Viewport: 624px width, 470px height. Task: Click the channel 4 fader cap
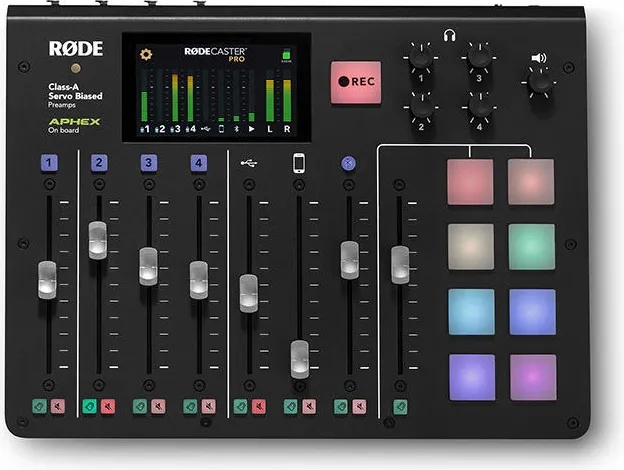[x=199, y=280]
